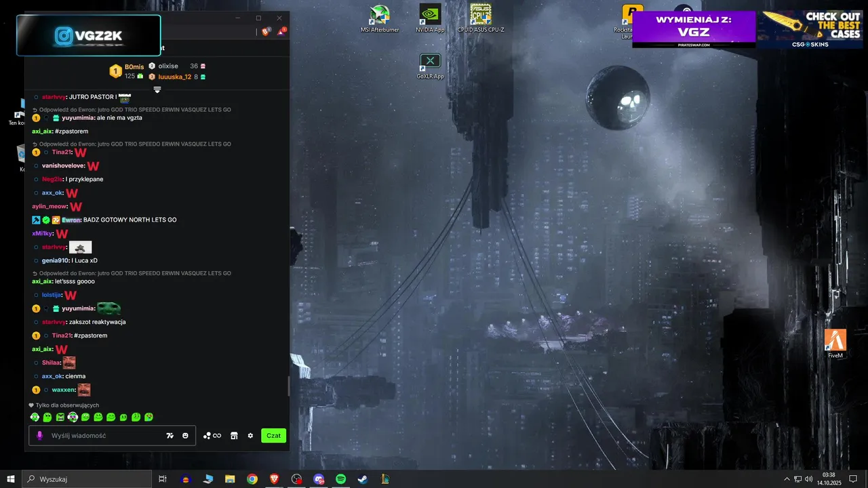Open CPUID ASUS CPU-Z desktop icon

click(481, 18)
